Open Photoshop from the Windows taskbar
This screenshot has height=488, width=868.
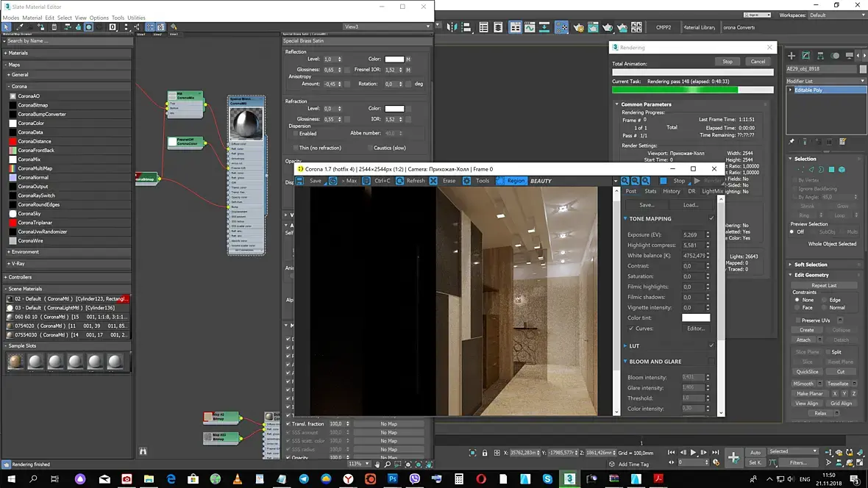point(393,478)
